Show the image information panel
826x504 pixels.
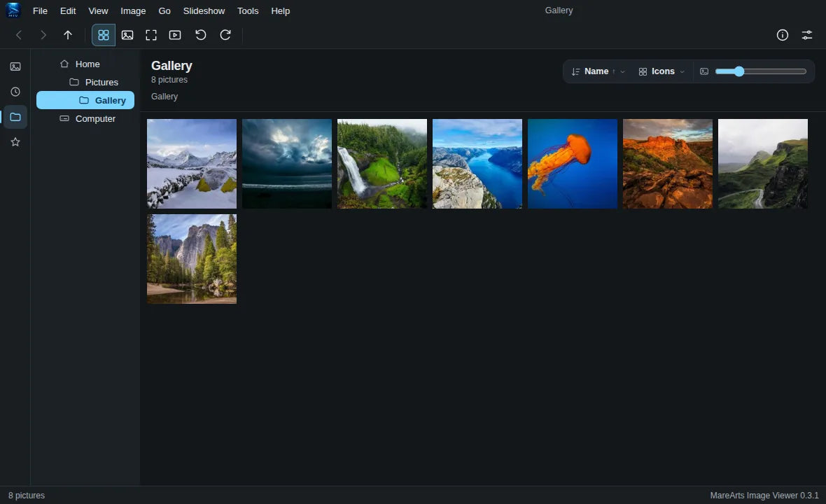tap(783, 35)
